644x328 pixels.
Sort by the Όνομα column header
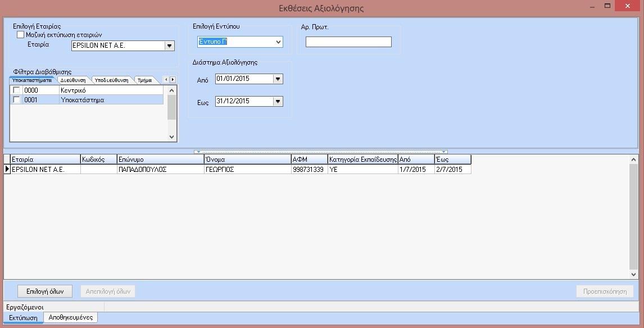coord(247,160)
